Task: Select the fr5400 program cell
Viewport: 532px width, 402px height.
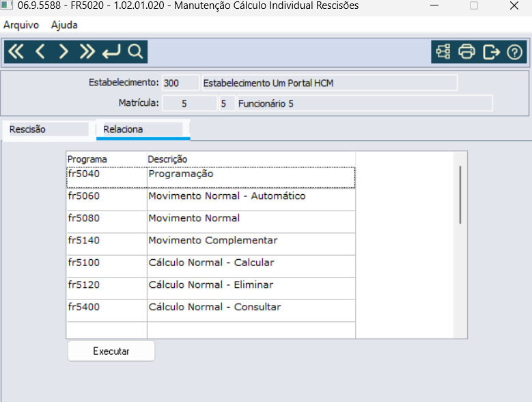Action: 107,310
